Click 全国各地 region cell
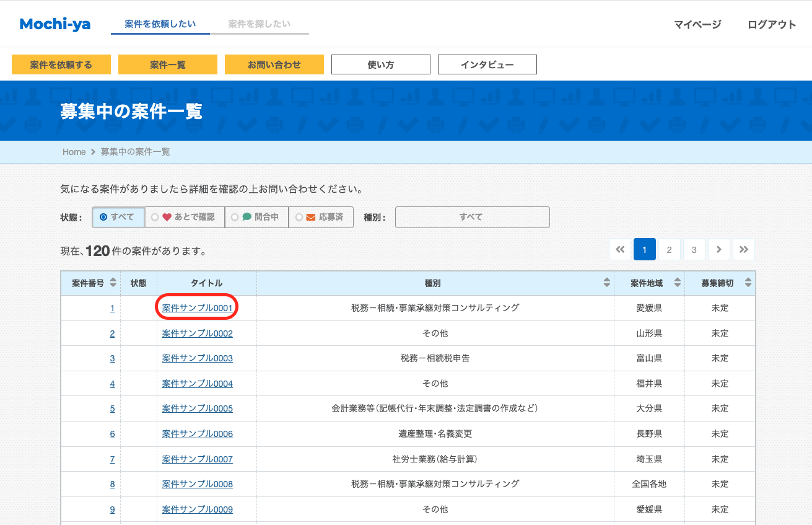Viewport: 812px width, 525px height. coord(649,484)
